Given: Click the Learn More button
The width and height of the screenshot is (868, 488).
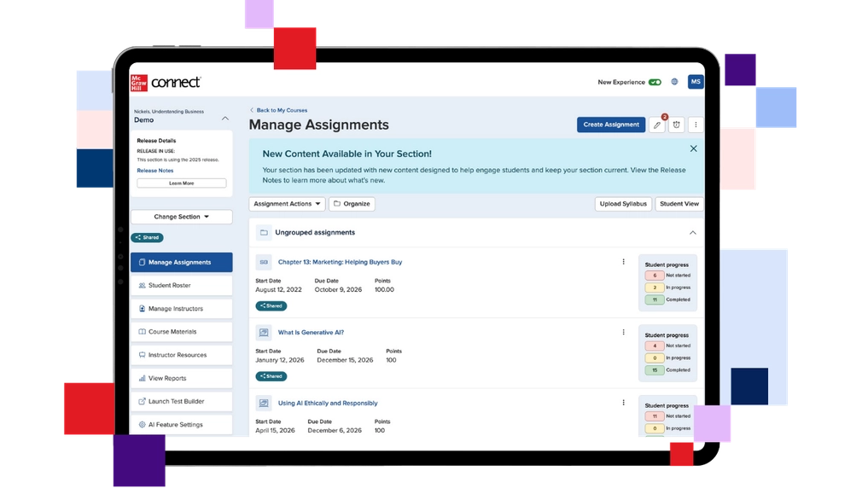Looking at the screenshot, I should tap(182, 183).
